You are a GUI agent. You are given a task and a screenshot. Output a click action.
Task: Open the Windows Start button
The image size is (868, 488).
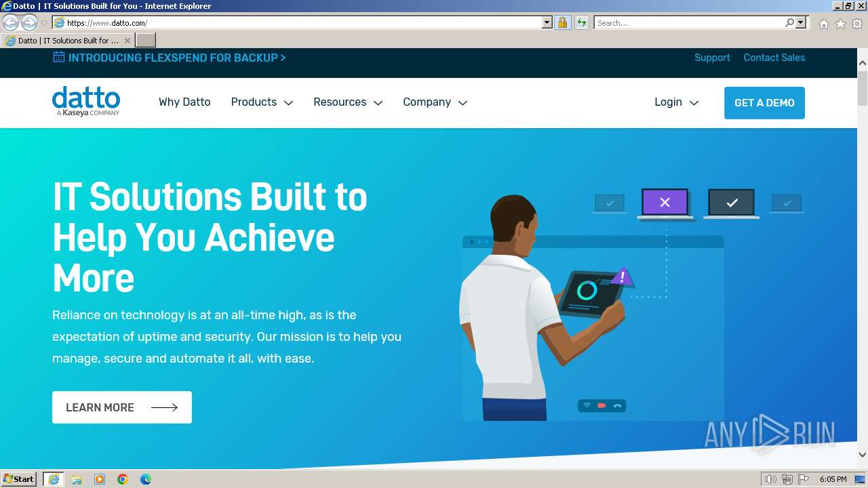19,479
